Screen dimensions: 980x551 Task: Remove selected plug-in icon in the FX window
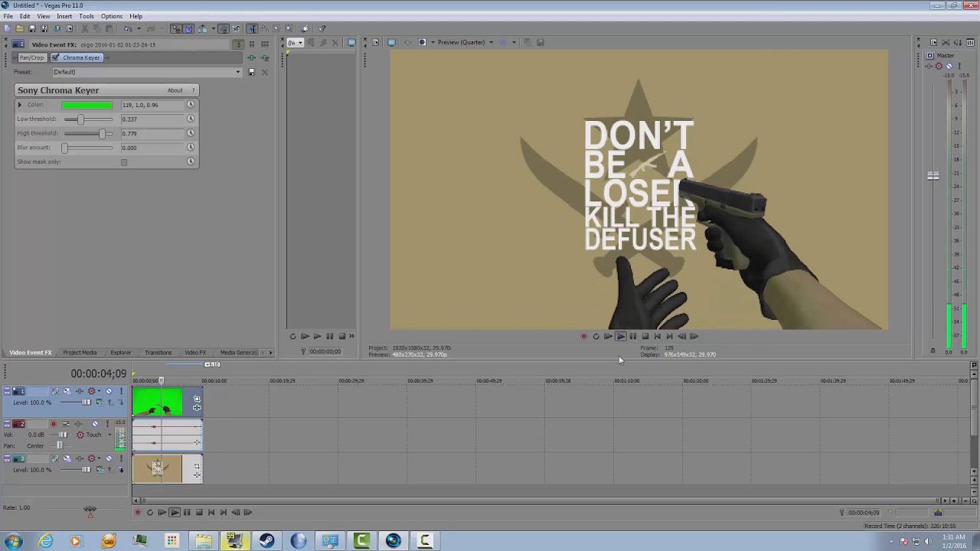pos(265,57)
